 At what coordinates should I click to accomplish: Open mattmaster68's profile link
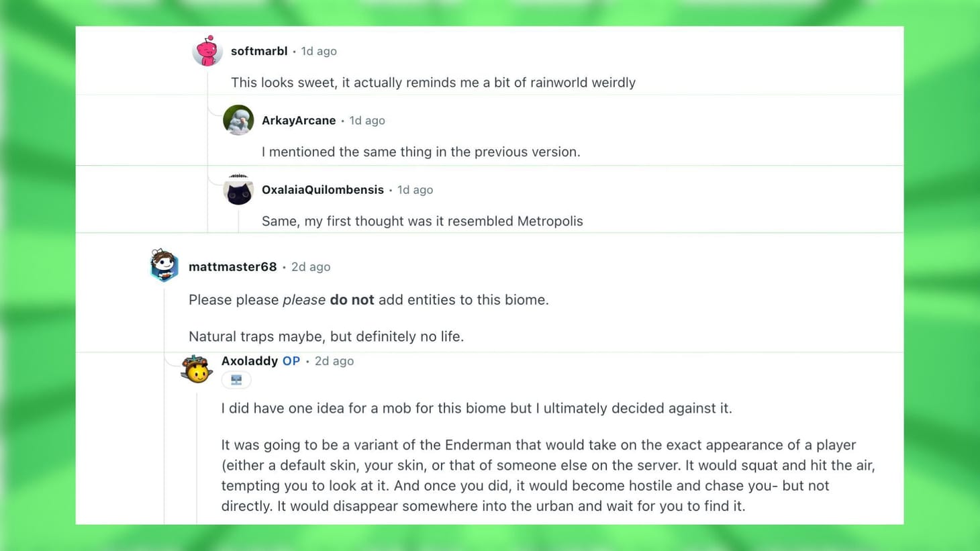[232, 266]
